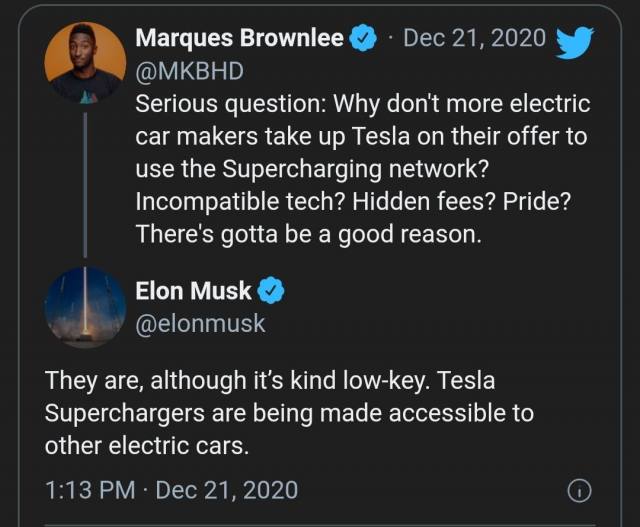Click verified badge next to Elon Musk
The height and width of the screenshot is (527, 640).
pos(272,291)
